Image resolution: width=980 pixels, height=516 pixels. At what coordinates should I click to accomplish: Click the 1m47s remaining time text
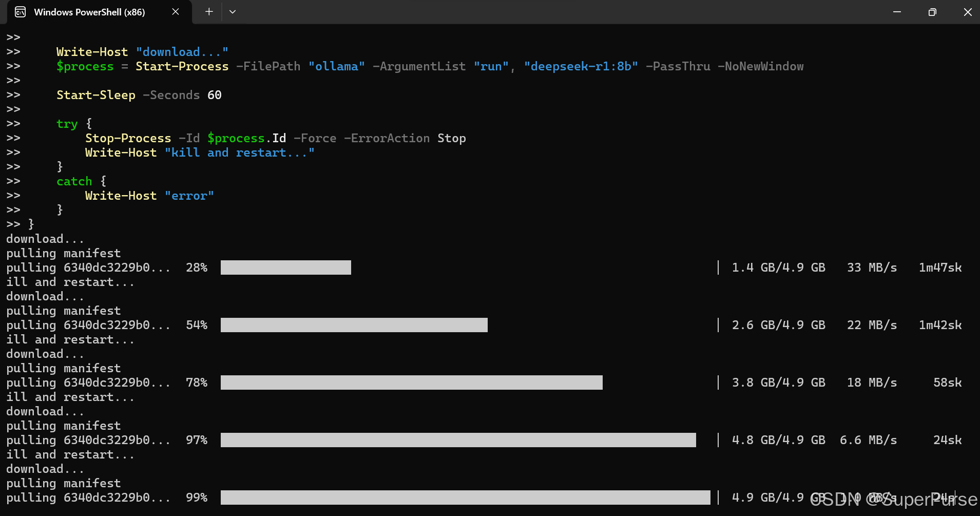pyautogui.click(x=937, y=267)
